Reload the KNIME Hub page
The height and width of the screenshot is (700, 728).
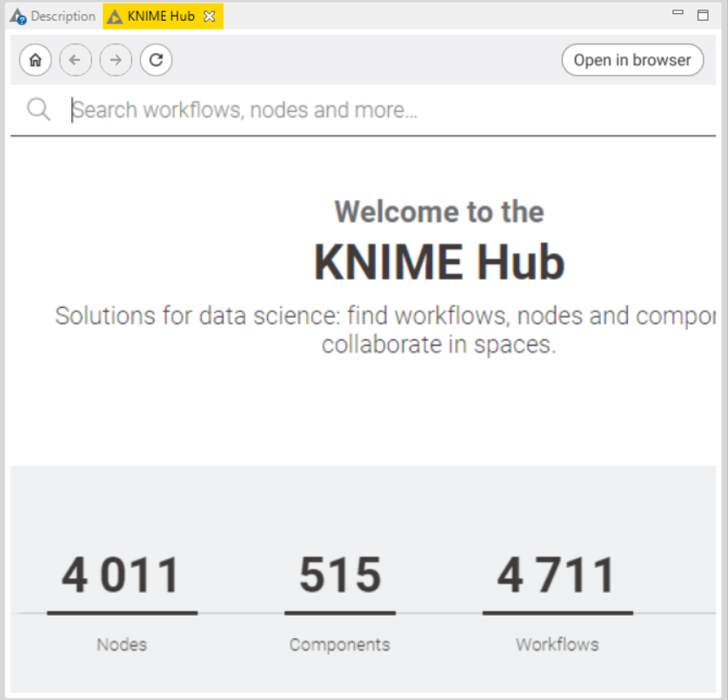pyautogui.click(x=156, y=60)
